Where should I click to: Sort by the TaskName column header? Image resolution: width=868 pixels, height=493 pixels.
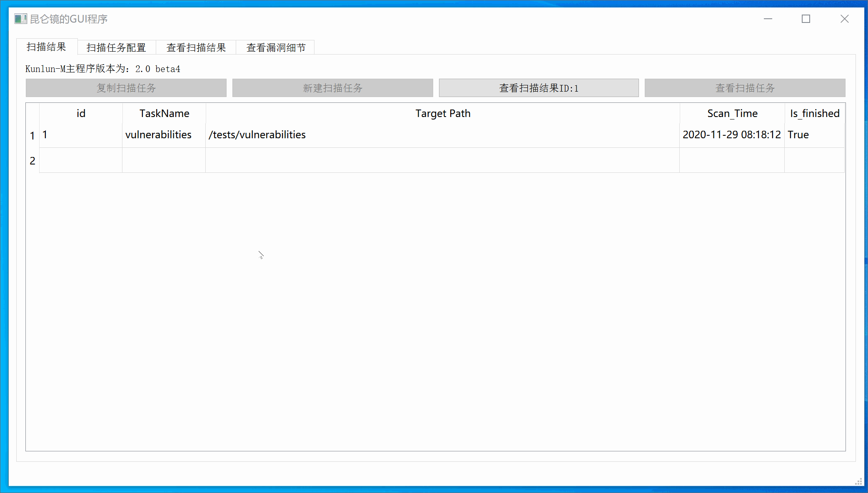pyautogui.click(x=164, y=113)
